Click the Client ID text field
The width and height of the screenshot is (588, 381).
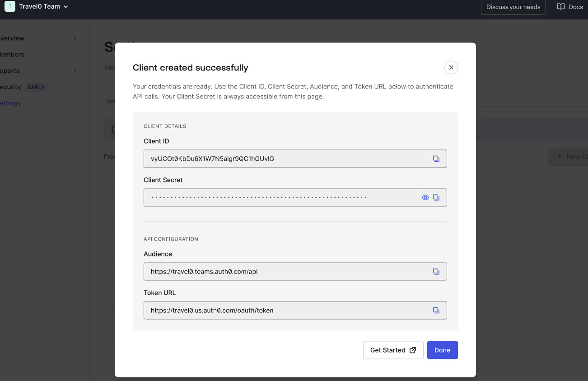point(295,159)
